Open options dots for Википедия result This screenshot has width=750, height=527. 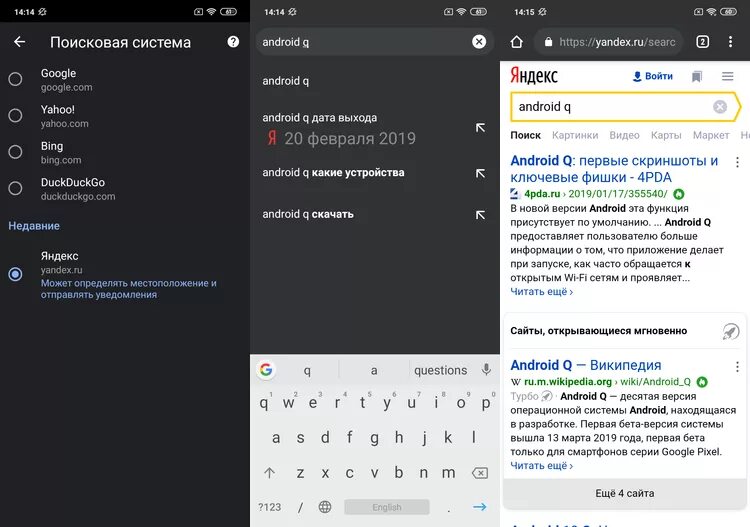point(737,367)
